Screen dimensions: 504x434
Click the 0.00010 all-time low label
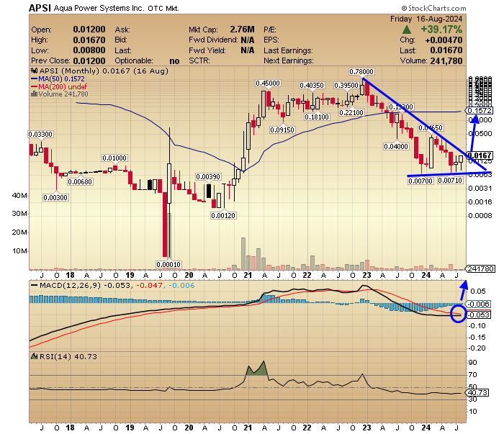(168, 264)
